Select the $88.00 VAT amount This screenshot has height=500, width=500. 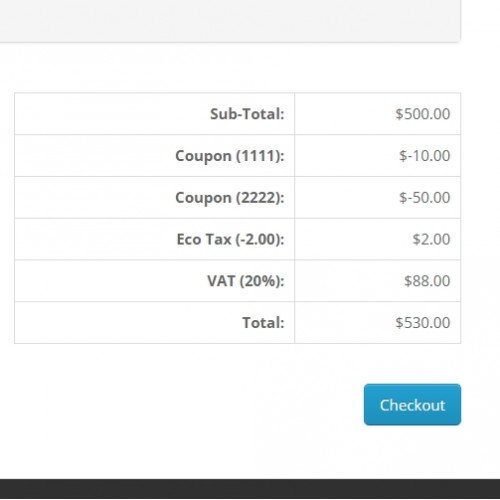[x=427, y=281]
